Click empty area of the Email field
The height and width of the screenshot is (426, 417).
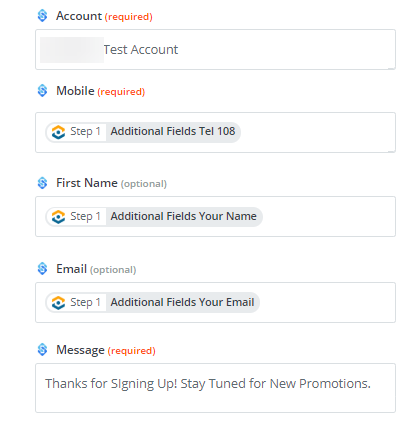click(x=327, y=302)
